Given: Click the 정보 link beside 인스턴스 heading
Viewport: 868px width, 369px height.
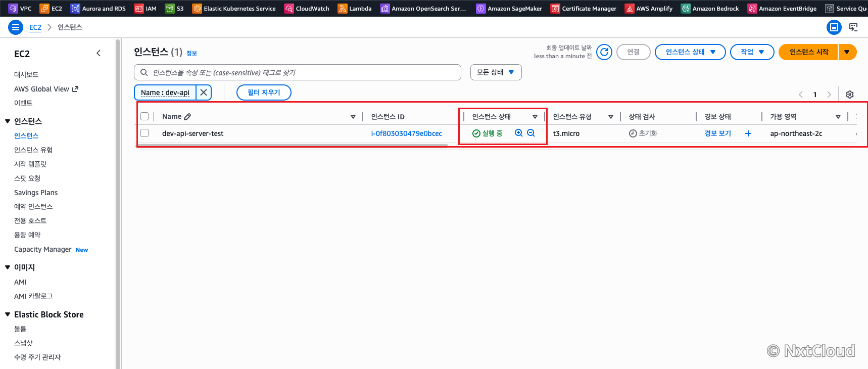Looking at the screenshot, I should coord(191,53).
